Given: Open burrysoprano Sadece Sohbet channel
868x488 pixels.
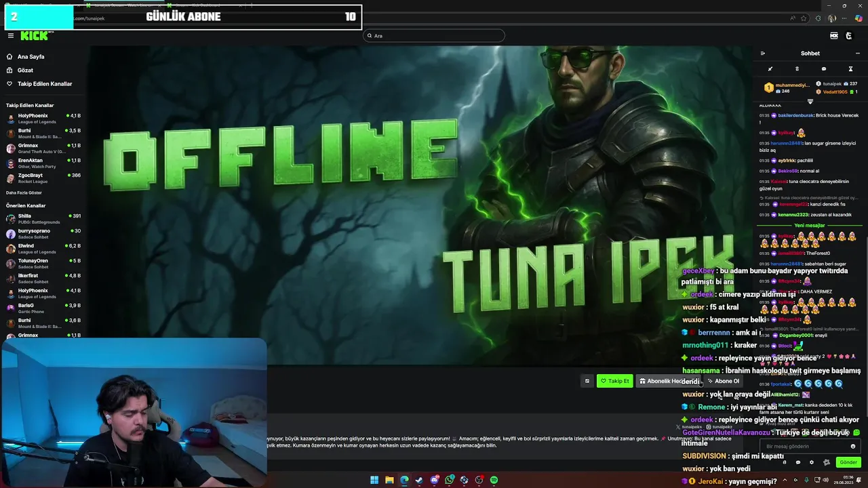Looking at the screenshot, I should 43,233.
